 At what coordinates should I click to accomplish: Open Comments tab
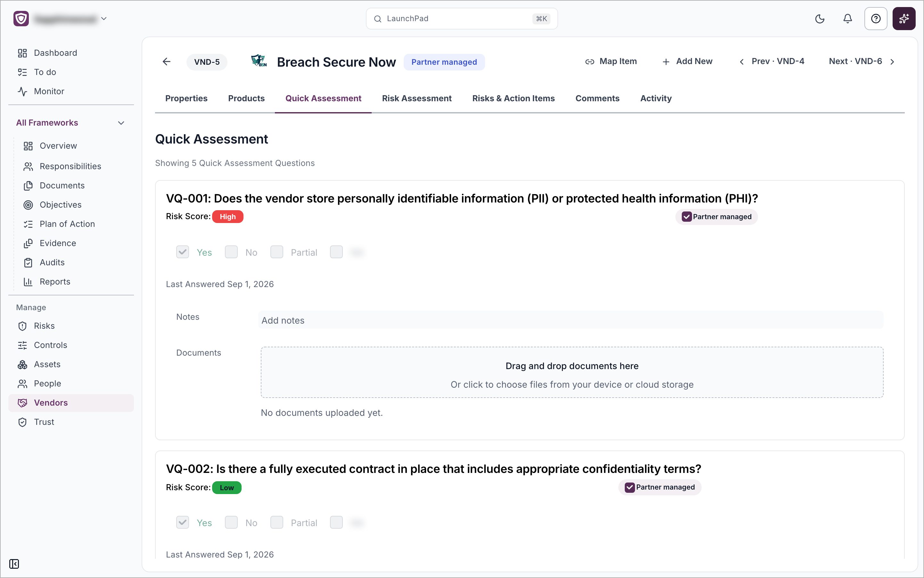(597, 98)
